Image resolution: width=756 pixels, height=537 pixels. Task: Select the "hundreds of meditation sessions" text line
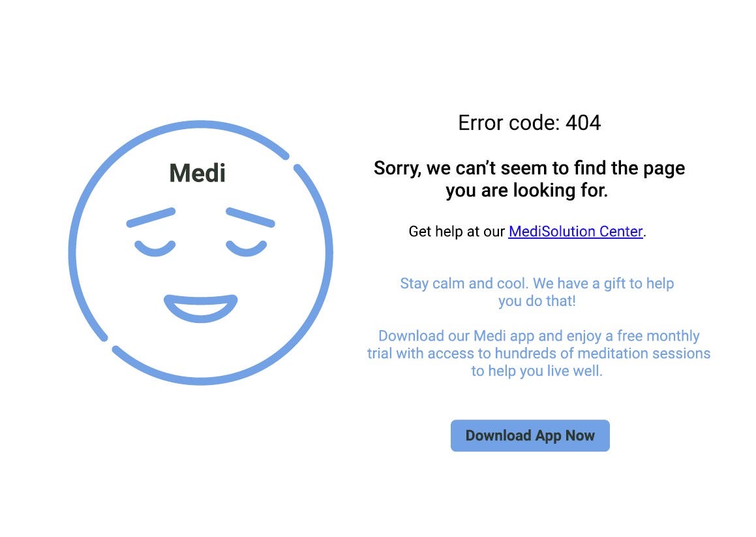pyautogui.click(x=539, y=353)
